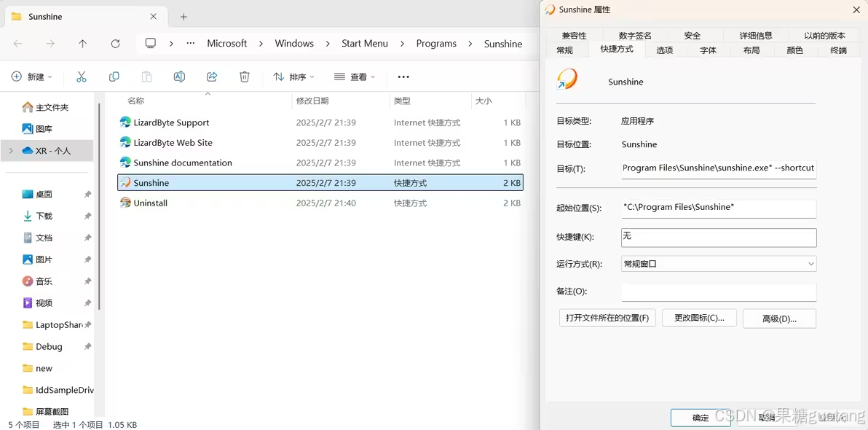Click the Paste clipboard icon
Viewport: 868px width, 430px height.
point(146,77)
